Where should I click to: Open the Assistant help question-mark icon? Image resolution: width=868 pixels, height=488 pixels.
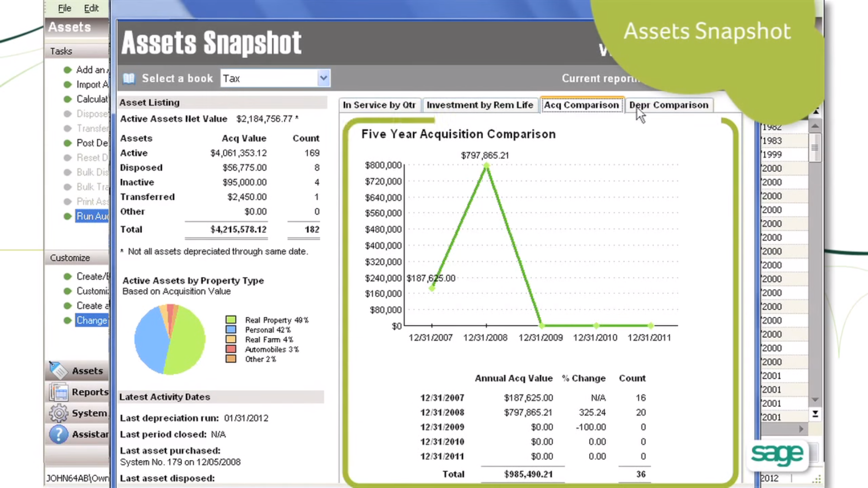click(x=58, y=434)
